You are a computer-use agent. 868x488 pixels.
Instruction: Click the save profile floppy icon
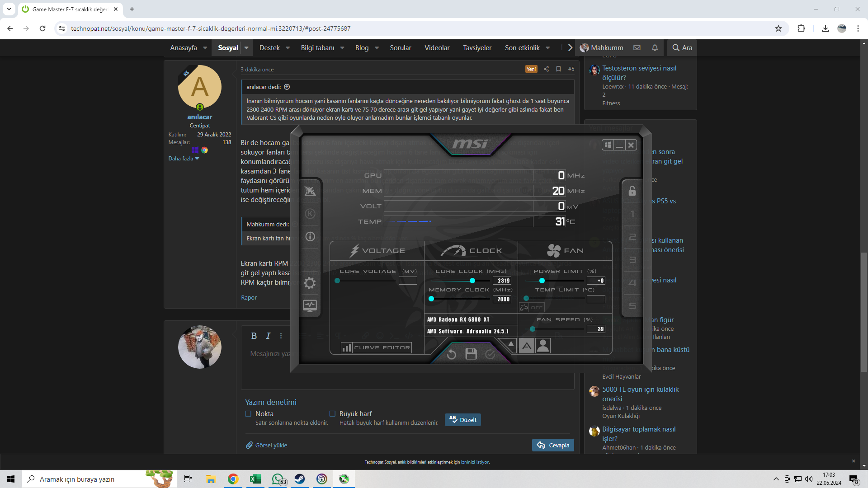[471, 354]
